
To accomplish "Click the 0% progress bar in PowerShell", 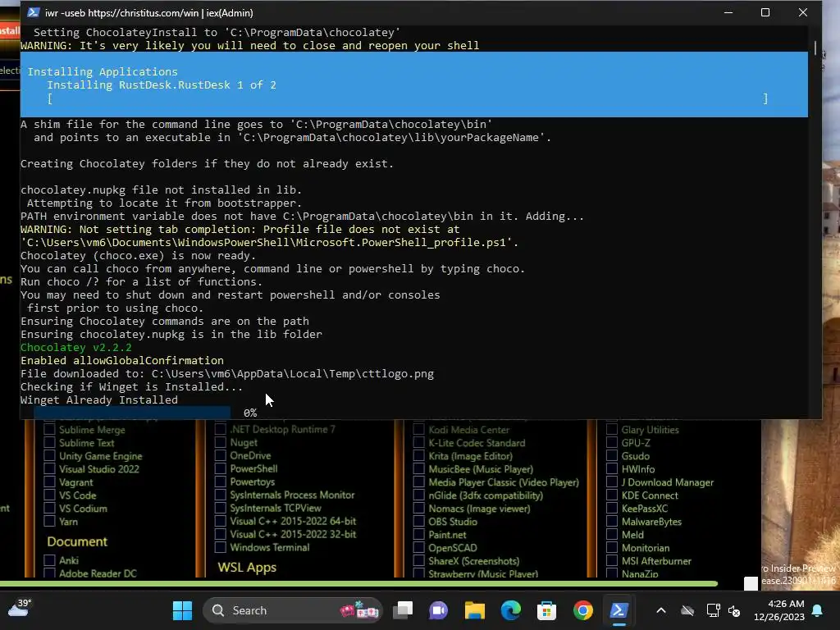I will pos(132,413).
